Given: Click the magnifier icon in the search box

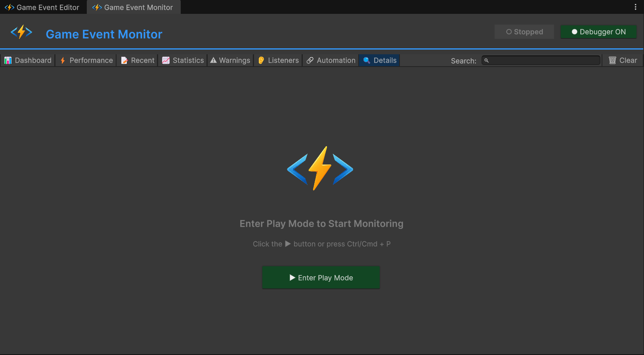Looking at the screenshot, I should [486, 61].
